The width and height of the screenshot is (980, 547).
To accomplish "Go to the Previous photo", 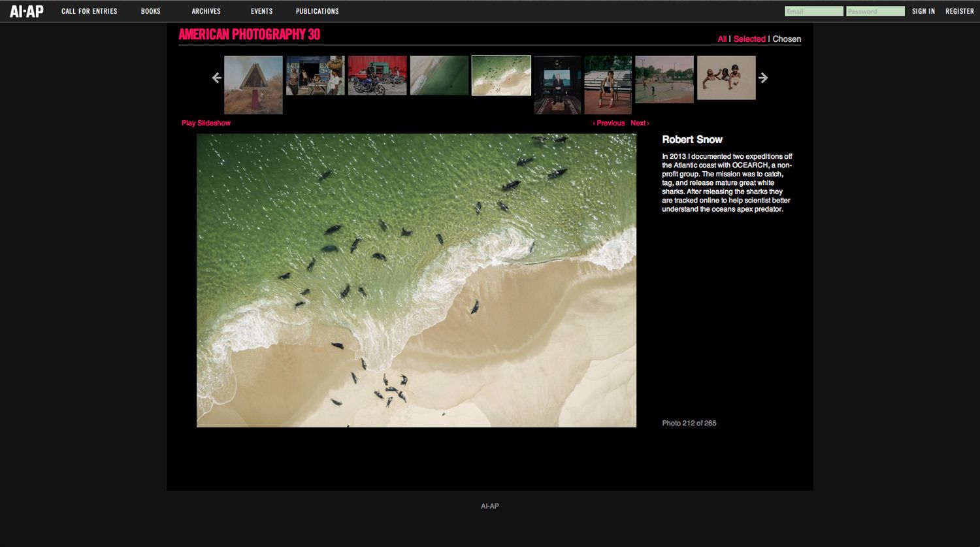I will [x=609, y=123].
